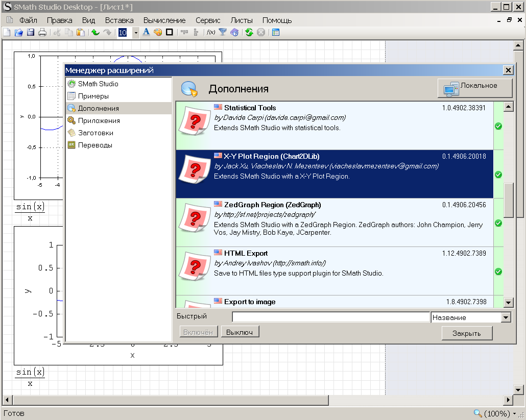Click the f(x) insert function icon

[210, 33]
